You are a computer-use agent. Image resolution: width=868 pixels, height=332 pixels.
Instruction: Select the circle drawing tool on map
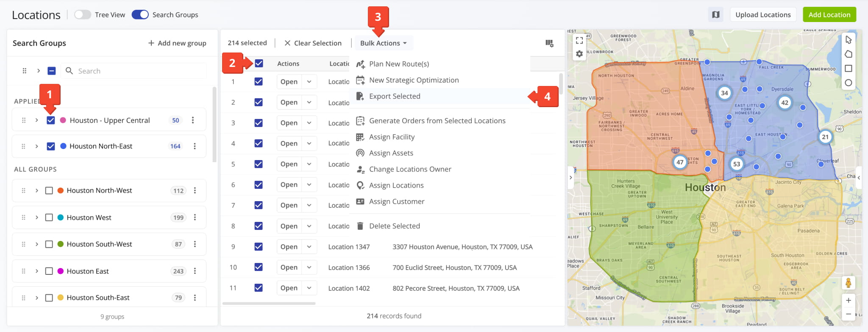coord(849,83)
